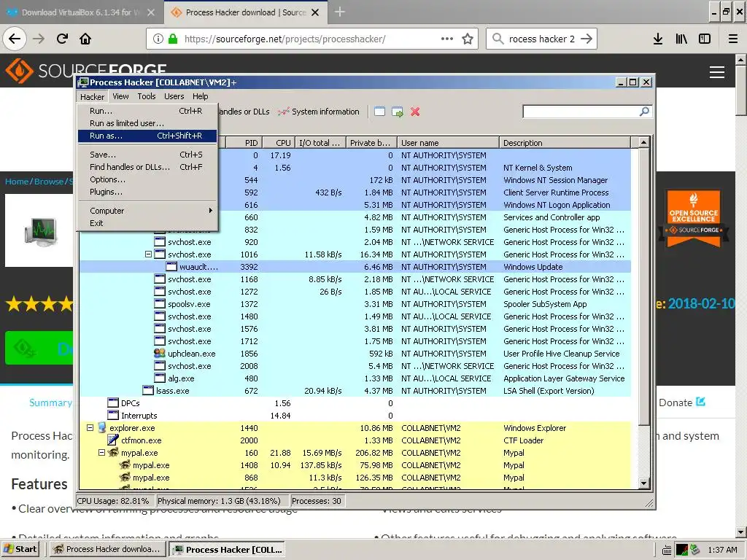747x560 pixels.
Task: Click the wuauclt process icon
Action: 171,267
